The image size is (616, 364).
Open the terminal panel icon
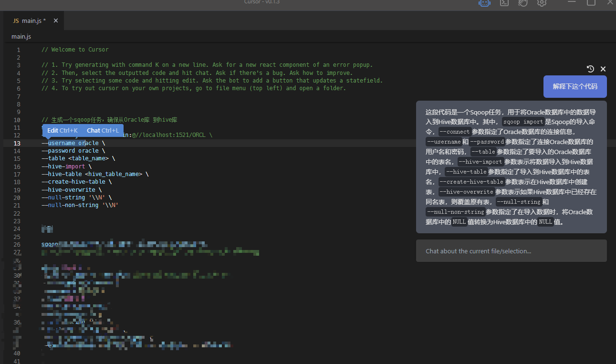(504, 3)
